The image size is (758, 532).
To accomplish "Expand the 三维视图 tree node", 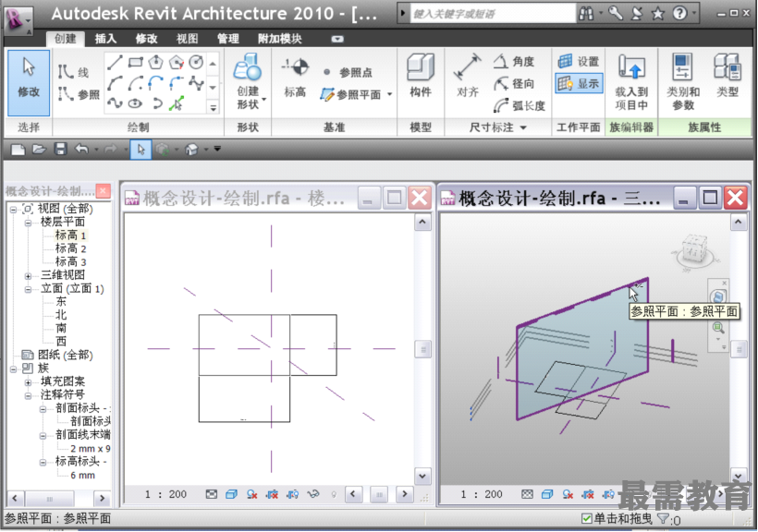I will [28, 276].
